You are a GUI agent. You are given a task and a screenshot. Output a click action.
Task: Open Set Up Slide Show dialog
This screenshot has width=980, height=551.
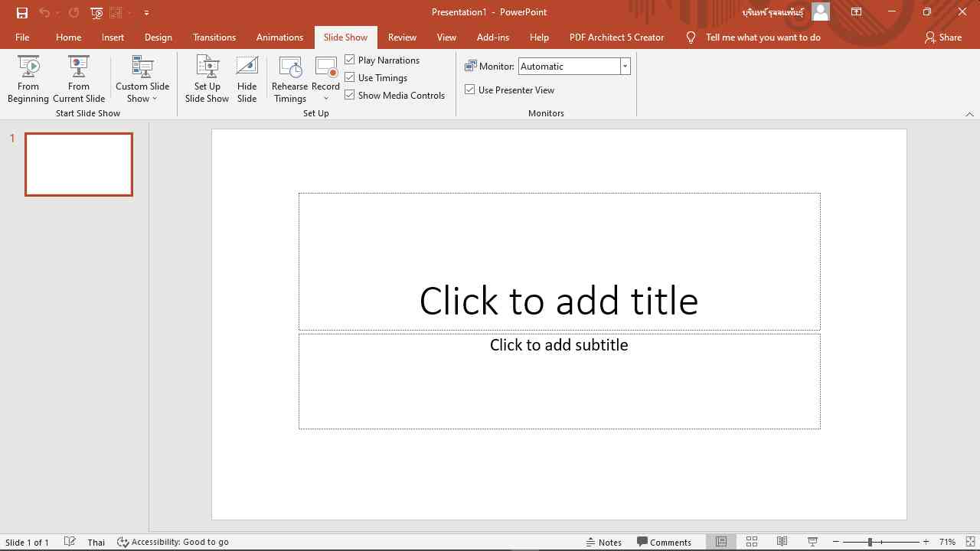coord(207,78)
